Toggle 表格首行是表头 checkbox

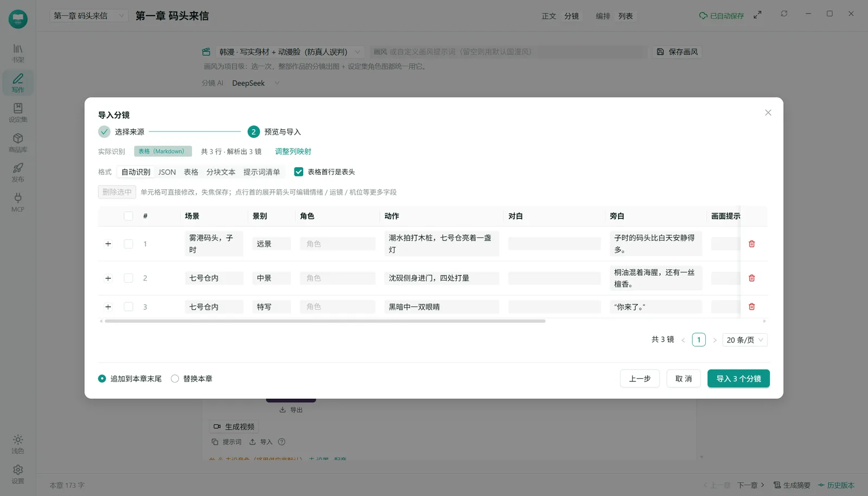coord(298,171)
